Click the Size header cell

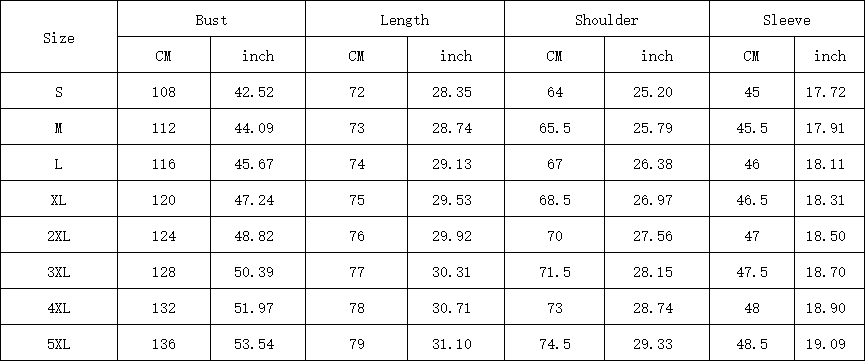tap(58, 39)
